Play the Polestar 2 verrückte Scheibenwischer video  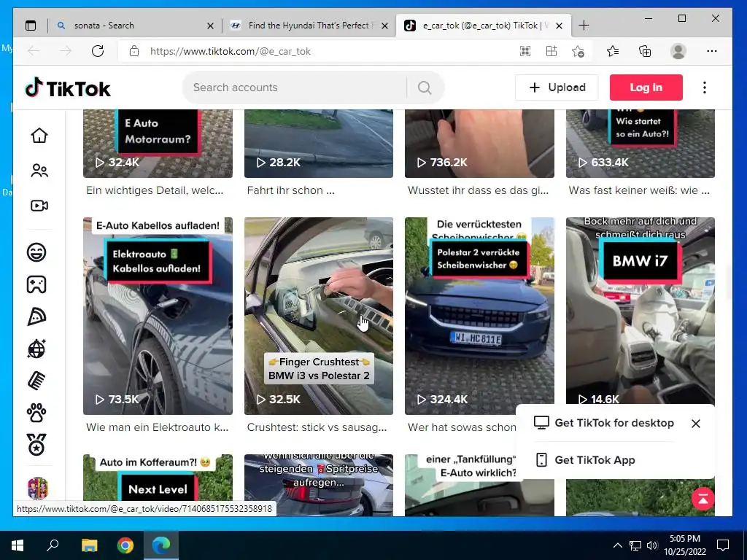(479, 316)
